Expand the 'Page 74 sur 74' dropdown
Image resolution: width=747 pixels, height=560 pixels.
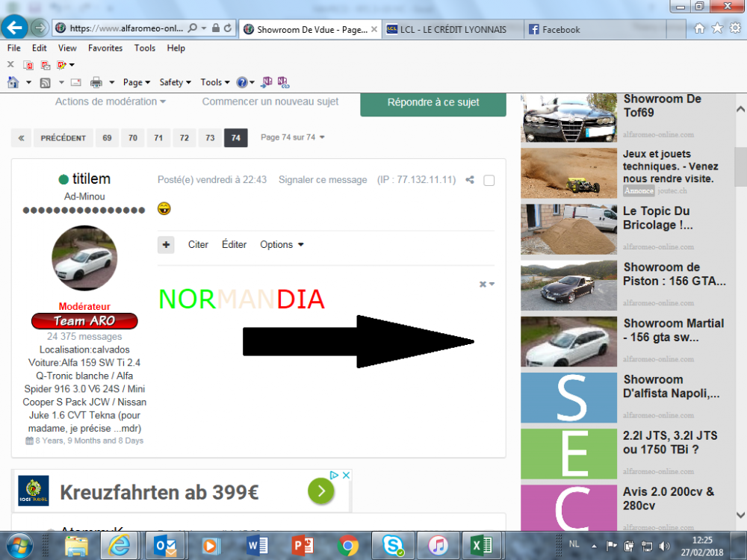click(x=292, y=137)
